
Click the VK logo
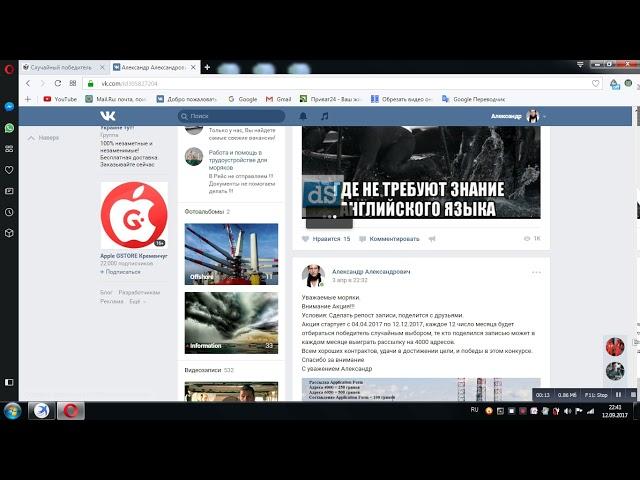(108, 116)
